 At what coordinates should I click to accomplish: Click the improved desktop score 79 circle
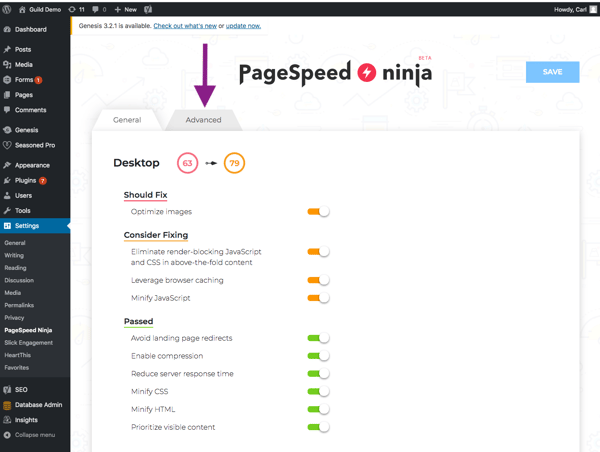pos(234,163)
